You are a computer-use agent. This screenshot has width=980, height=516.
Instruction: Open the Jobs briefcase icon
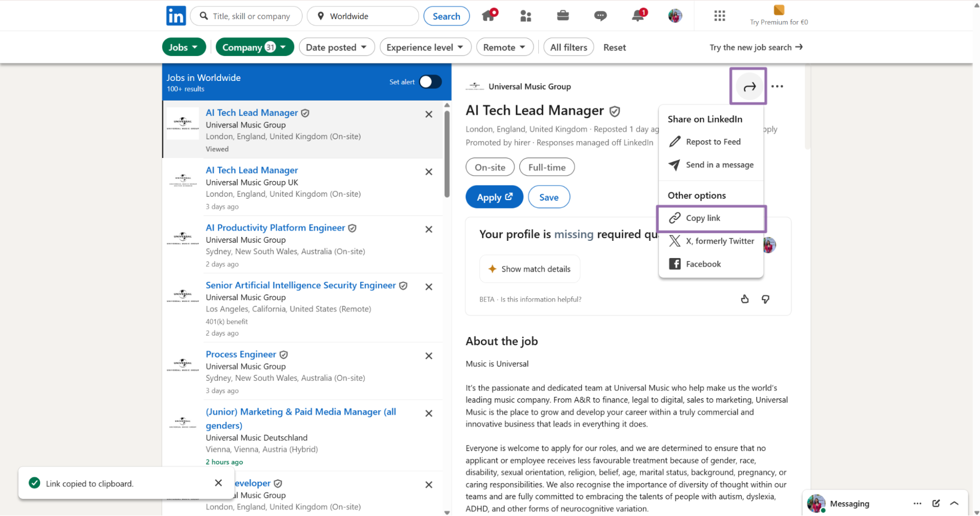pyautogui.click(x=563, y=16)
